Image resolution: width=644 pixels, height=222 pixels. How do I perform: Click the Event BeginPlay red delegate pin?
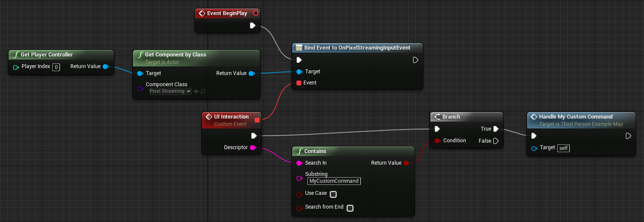click(256, 13)
